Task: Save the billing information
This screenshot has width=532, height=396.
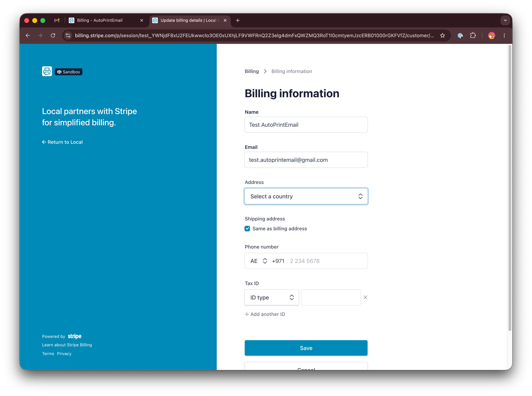Action: pyautogui.click(x=306, y=348)
